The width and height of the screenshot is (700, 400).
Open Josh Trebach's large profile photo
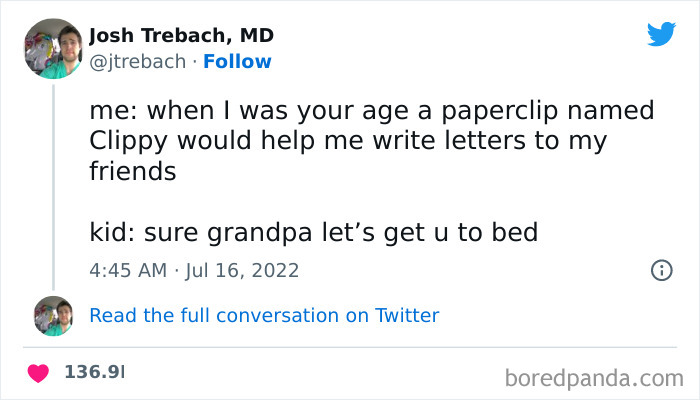click(x=52, y=48)
